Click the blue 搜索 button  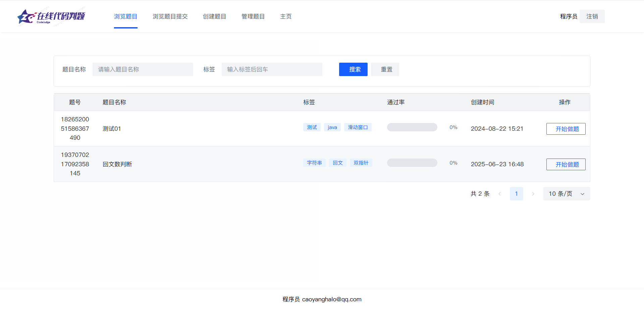[x=353, y=69]
